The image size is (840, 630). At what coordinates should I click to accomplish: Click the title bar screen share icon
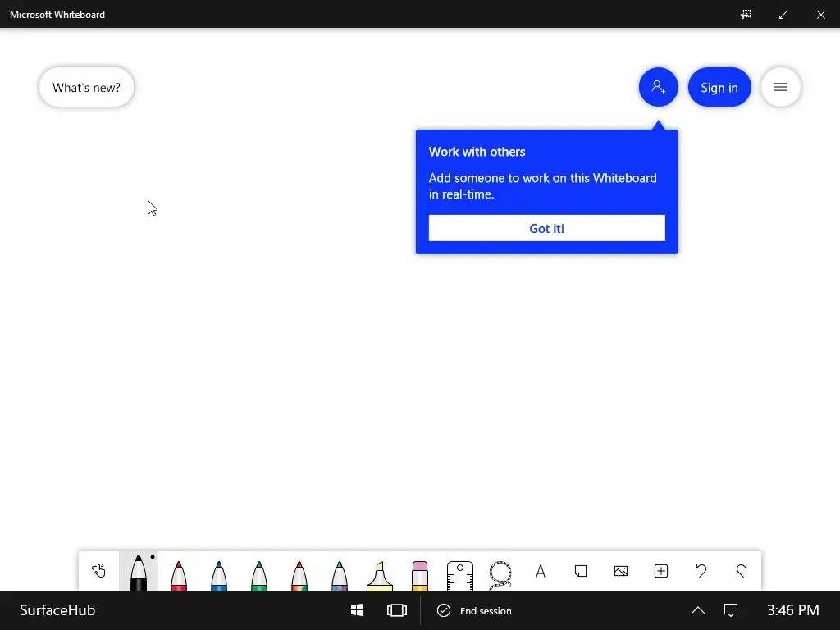tap(746, 15)
